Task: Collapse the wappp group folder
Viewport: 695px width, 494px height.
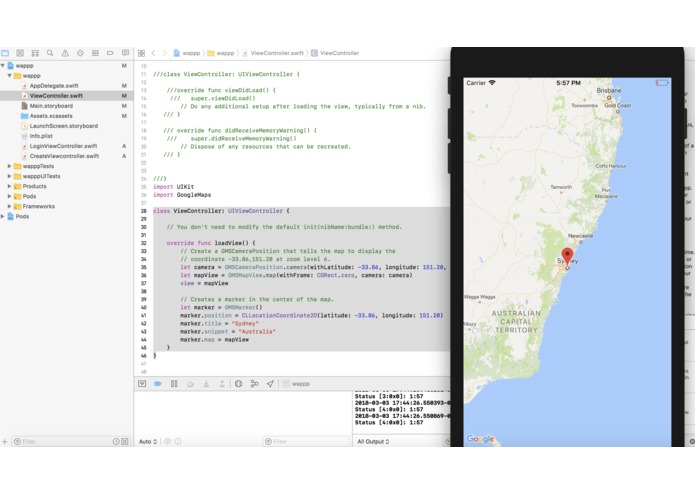Action: (x=9, y=76)
